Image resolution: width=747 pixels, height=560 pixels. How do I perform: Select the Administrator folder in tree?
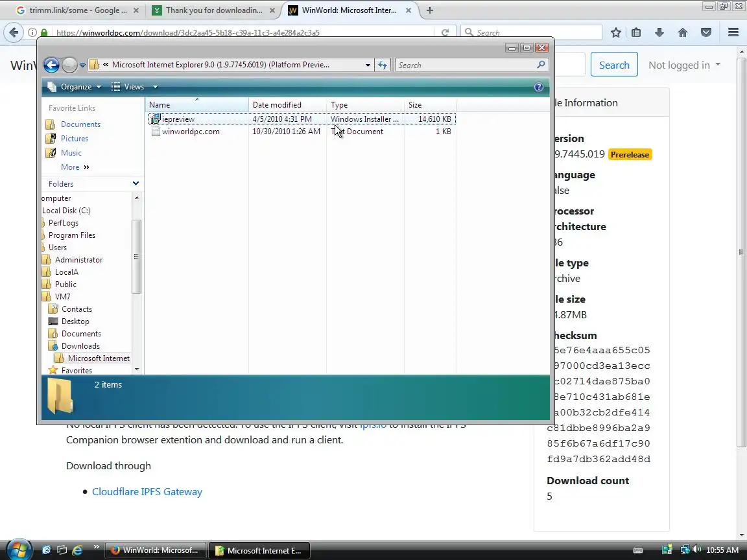click(78, 260)
